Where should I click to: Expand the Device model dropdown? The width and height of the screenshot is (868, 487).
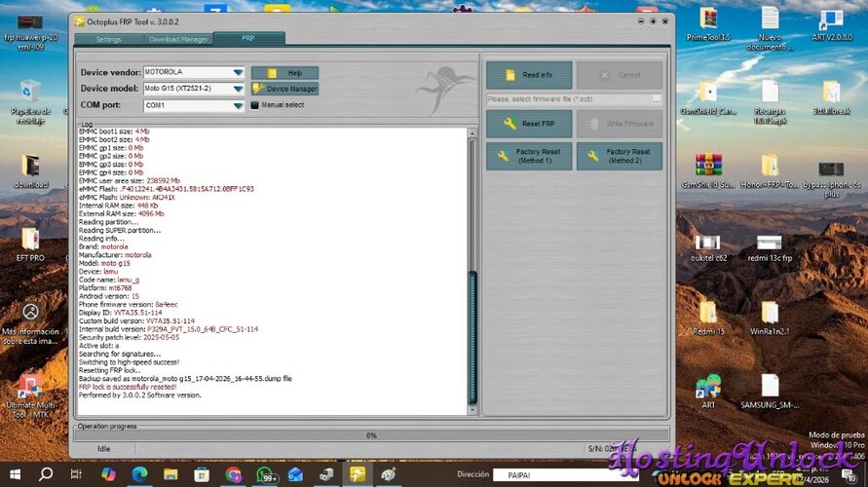click(238, 89)
